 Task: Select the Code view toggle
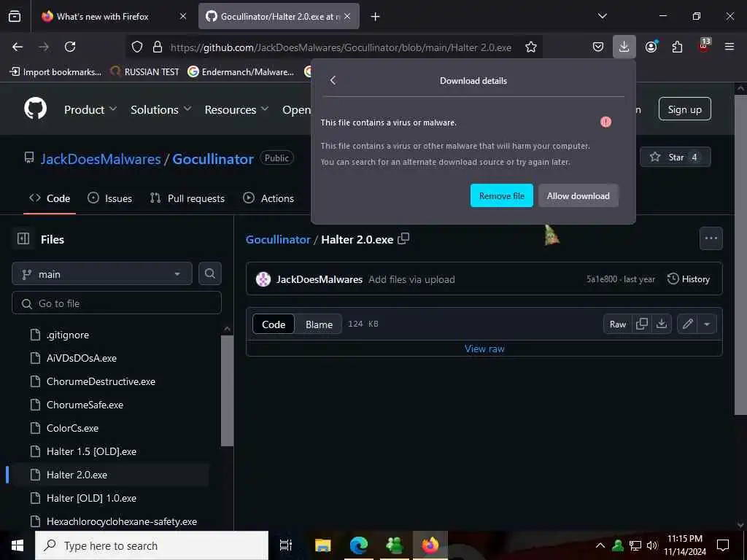(x=274, y=324)
